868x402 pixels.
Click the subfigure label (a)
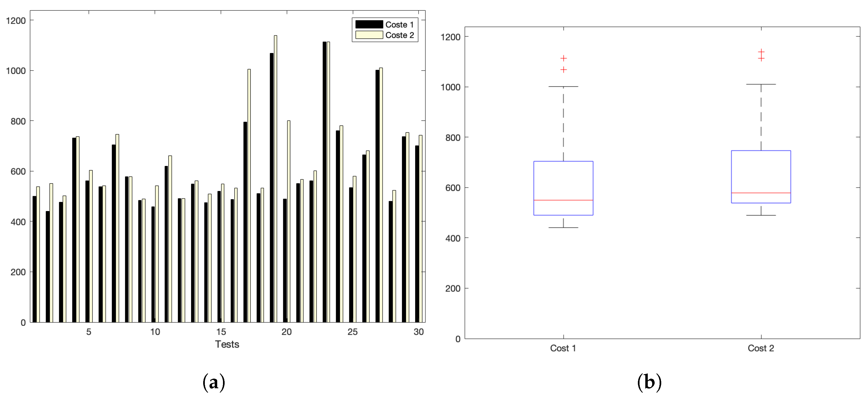tap(214, 383)
